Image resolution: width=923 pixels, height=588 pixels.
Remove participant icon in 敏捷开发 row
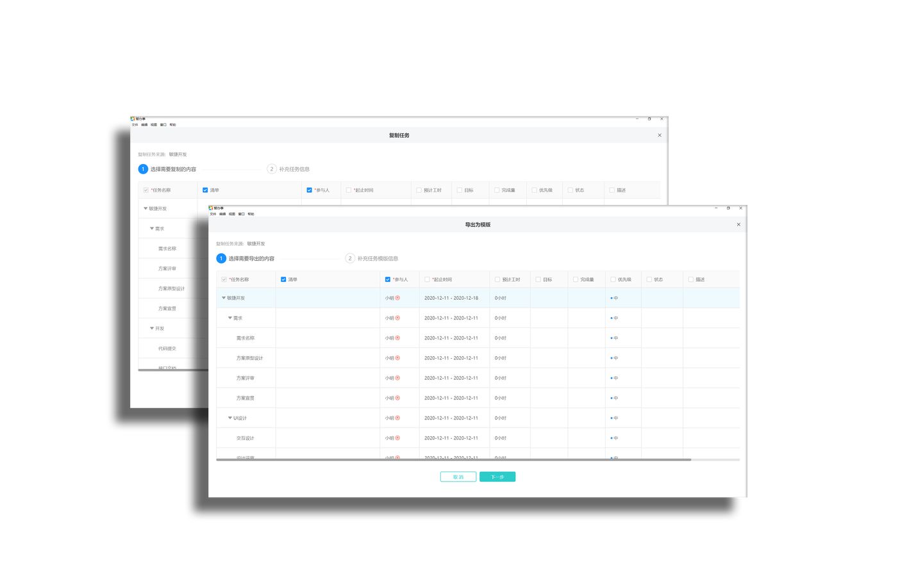(x=397, y=298)
